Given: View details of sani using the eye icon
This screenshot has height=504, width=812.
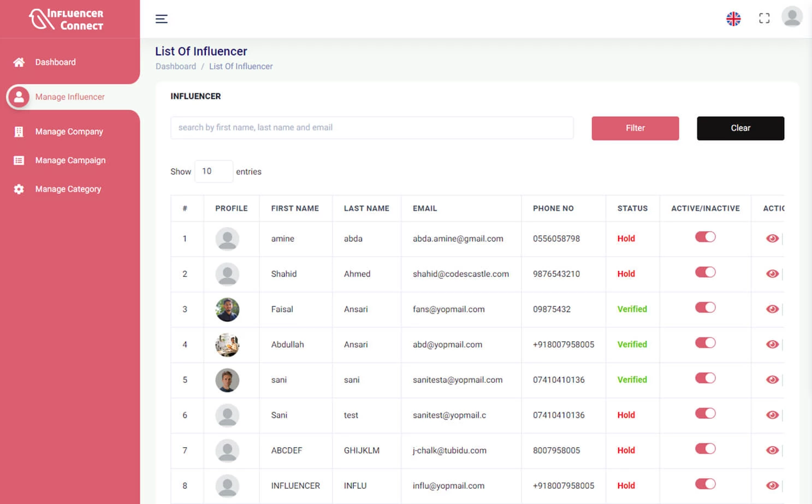Looking at the screenshot, I should coord(772,380).
